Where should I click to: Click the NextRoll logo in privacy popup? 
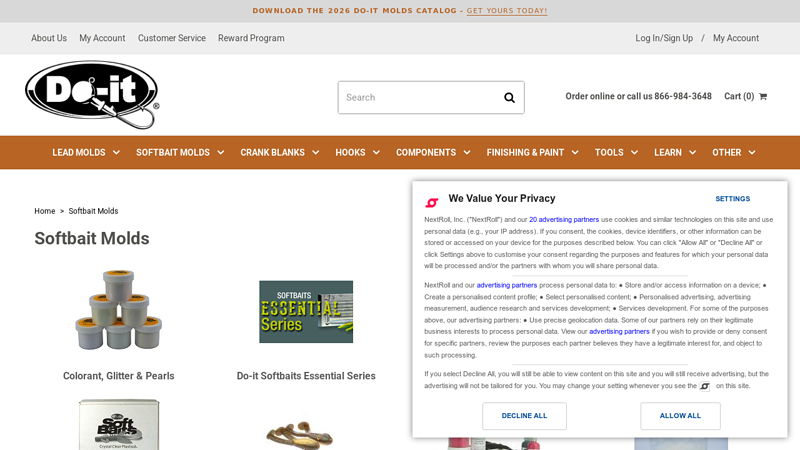432,203
